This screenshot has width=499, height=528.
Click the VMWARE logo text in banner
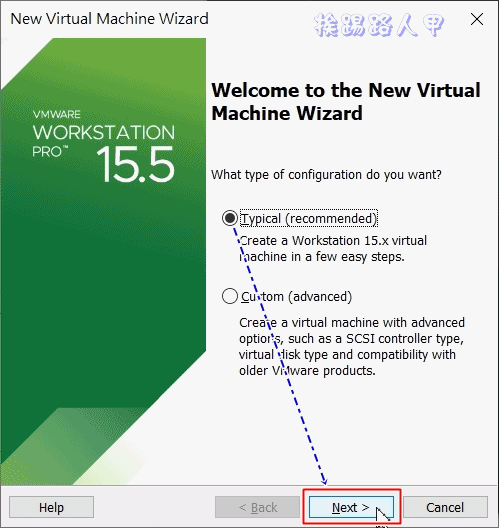57,114
